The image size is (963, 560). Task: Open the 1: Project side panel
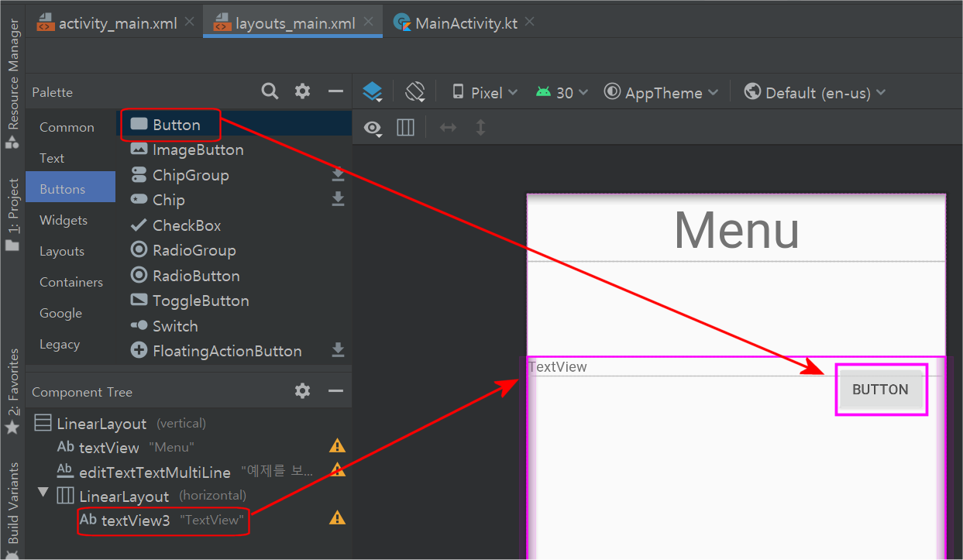coord(13,215)
